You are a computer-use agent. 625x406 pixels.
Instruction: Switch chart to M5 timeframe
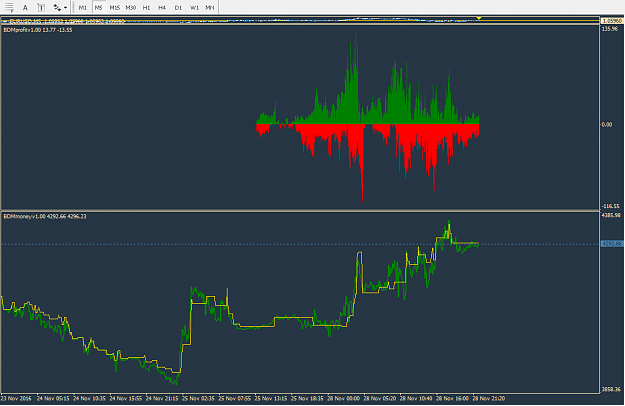click(98, 7)
